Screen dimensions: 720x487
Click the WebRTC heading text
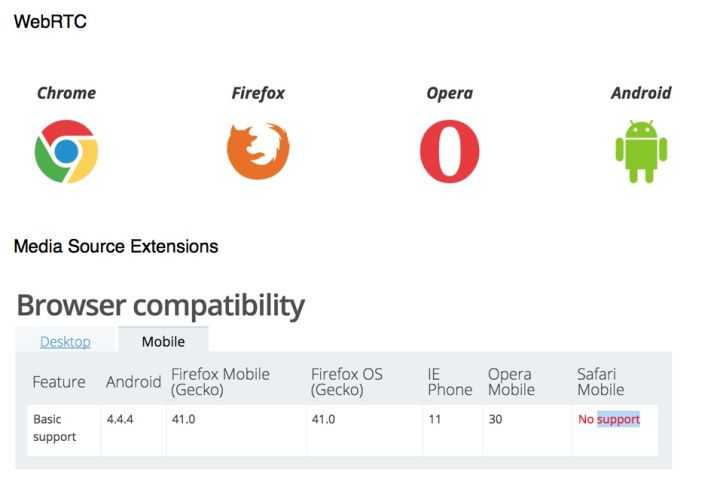pos(50,22)
